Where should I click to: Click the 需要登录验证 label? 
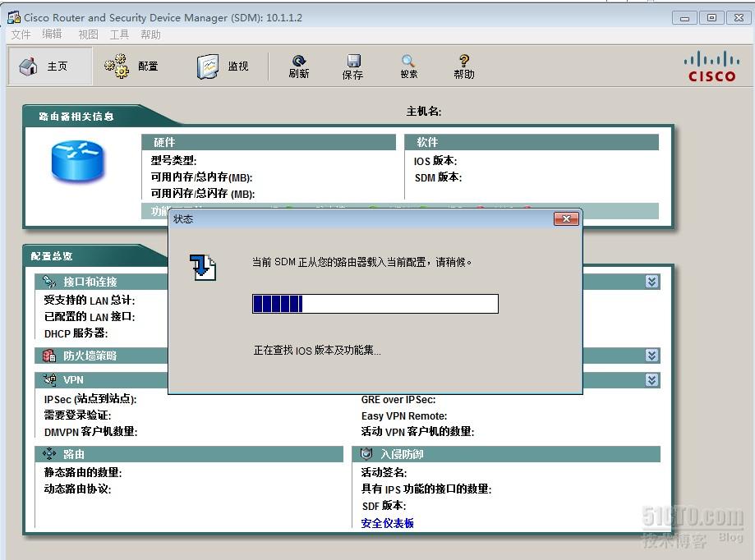tap(77, 415)
